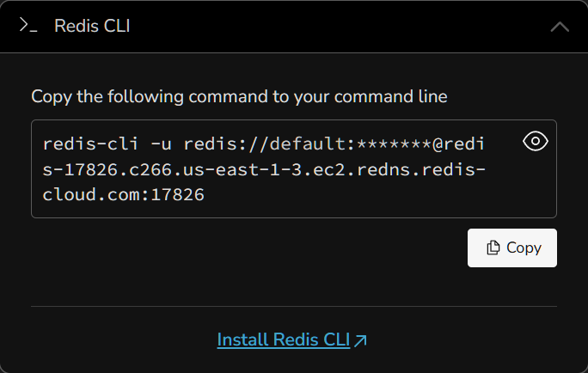Click the 'redns.redis-' text in the command
This screenshot has width=588, height=373.
420,170
